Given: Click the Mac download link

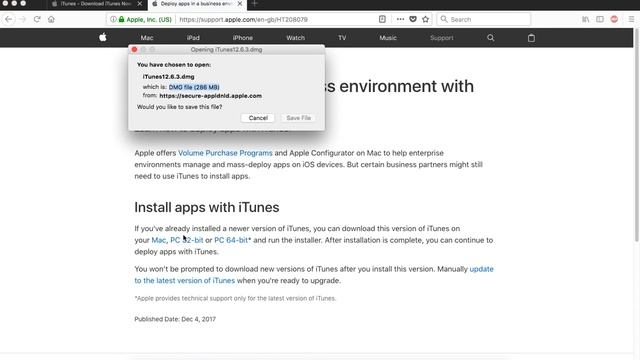Looking at the screenshot, I should click(x=159, y=240).
